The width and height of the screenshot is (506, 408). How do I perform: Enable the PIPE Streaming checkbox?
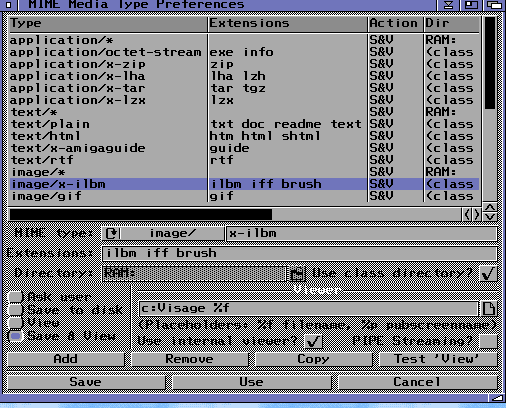point(489,341)
